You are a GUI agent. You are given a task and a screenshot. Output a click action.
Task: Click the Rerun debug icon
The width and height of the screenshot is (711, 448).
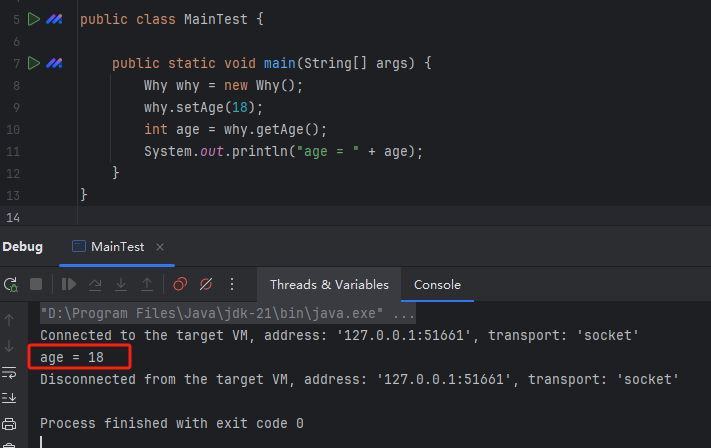coord(10,284)
